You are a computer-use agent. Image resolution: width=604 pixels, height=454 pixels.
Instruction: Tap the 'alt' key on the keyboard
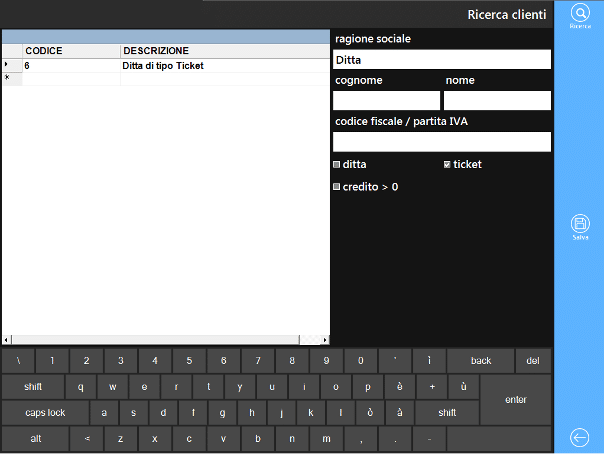[35, 439]
